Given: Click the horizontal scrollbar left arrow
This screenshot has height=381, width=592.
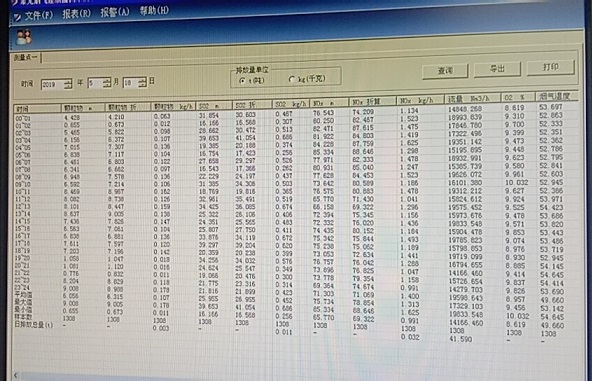Looking at the screenshot, I should tap(15, 375).
